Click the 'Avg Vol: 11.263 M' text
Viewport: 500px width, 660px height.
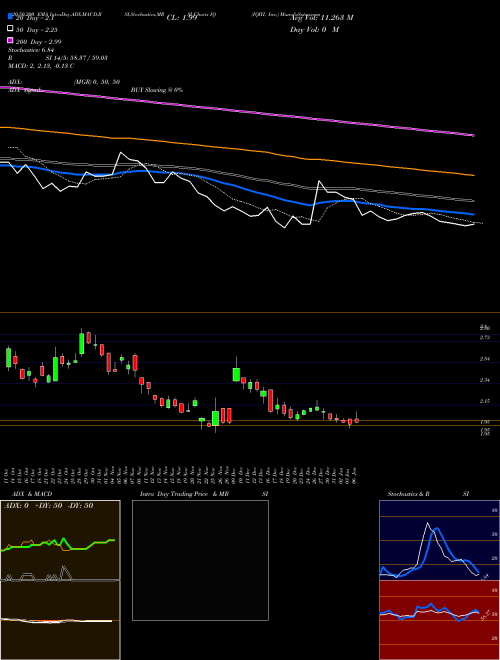pyautogui.click(x=322, y=18)
